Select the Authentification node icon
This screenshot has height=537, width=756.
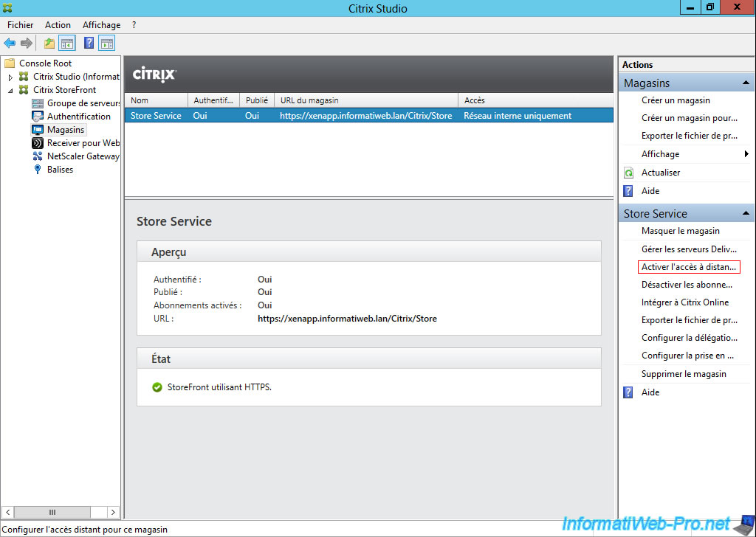tap(38, 117)
